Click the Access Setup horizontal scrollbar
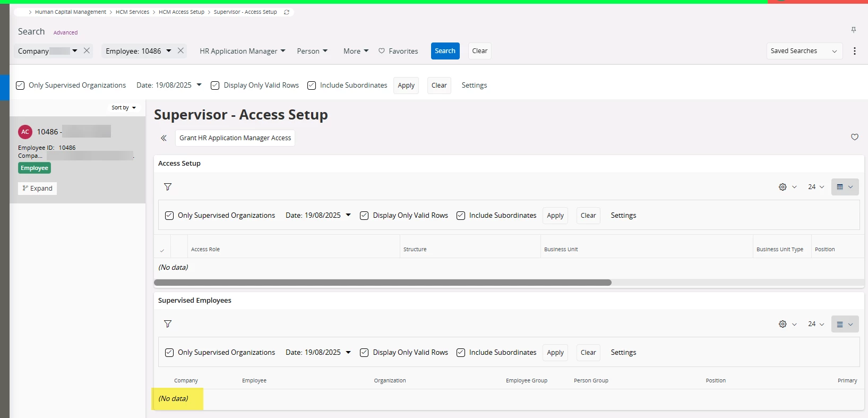Screen dimensions: 868x418 coord(383,283)
